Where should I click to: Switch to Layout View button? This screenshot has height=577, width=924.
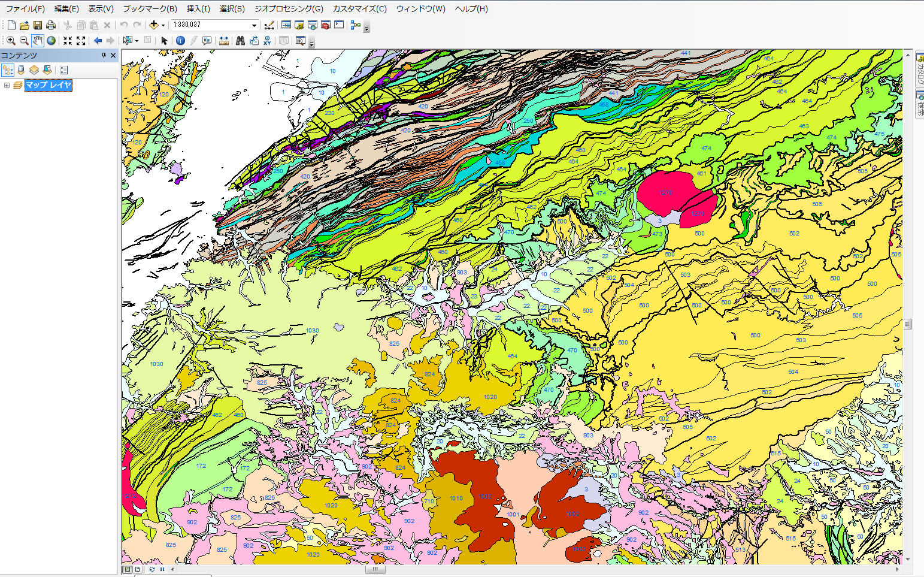[x=138, y=569]
